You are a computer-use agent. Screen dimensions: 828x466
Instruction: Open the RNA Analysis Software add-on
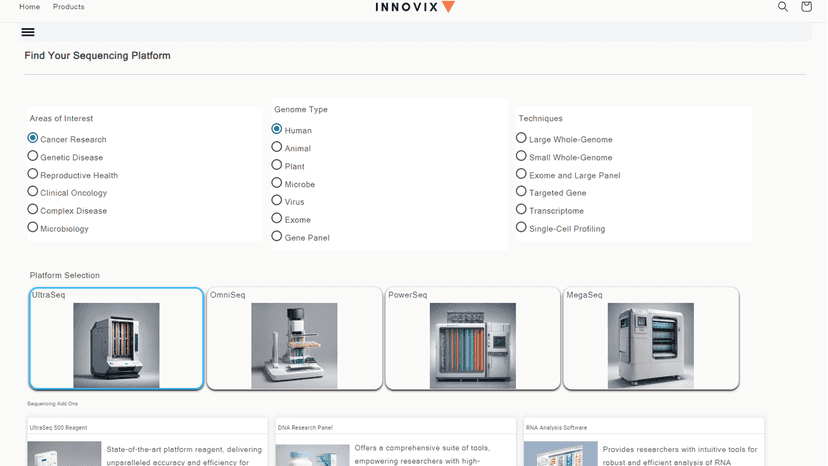[644, 442]
